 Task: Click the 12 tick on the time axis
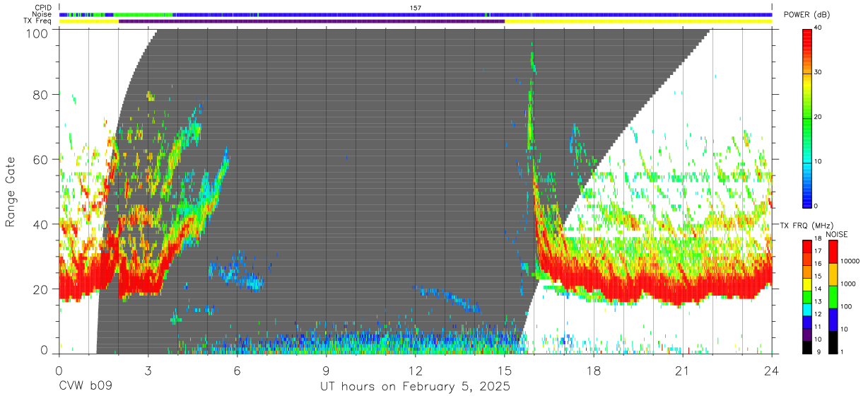[416, 371]
